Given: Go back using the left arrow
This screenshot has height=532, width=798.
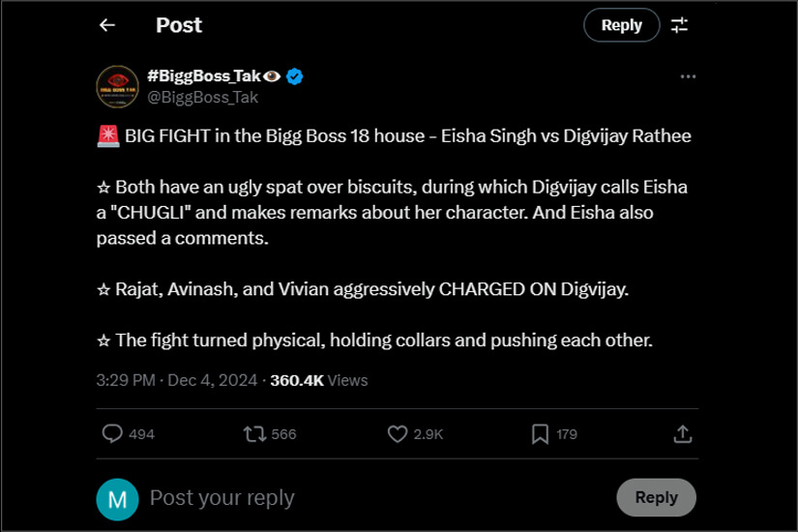Looking at the screenshot, I should click(107, 25).
